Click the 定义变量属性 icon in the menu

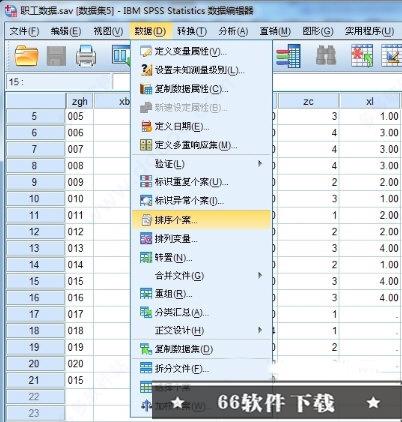(146, 52)
